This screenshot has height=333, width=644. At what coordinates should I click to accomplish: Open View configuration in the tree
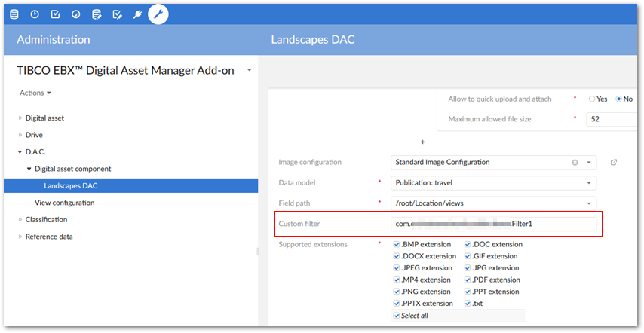pyautogui.click(x=65, y=203)
